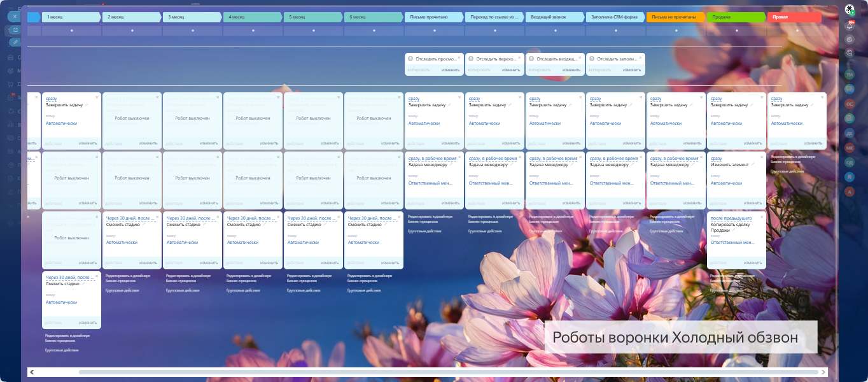Open panel in new window icon

[x=15, y=29]
